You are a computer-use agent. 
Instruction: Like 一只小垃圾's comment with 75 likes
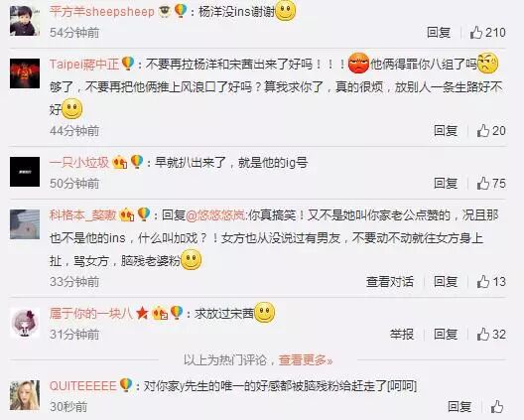[491, 184]
